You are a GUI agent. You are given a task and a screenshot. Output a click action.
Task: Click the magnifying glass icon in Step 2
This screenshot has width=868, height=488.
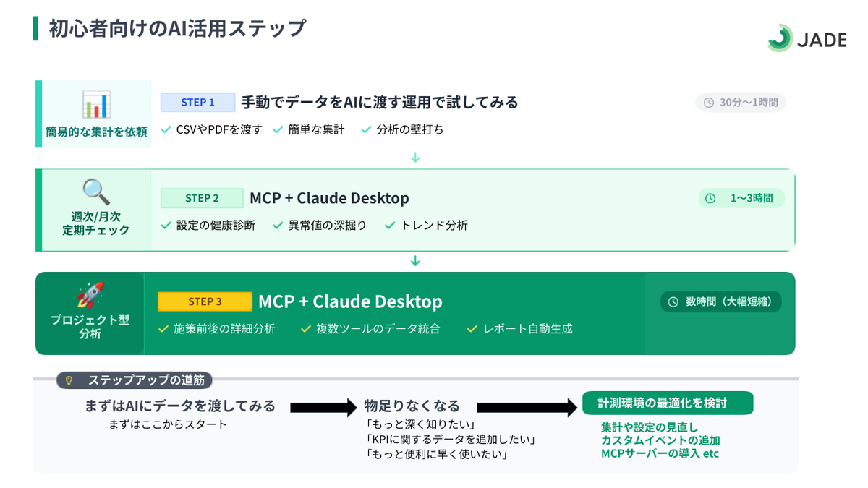click(x=95, y=192)
